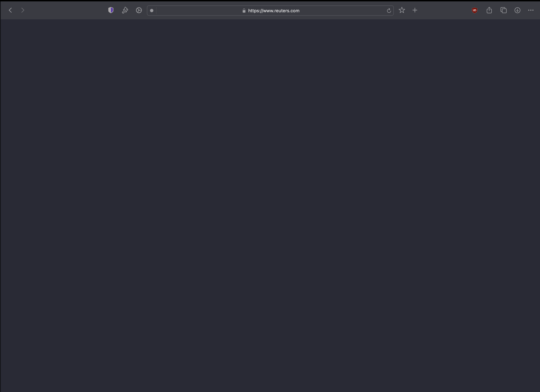Open the downloads icon
540x392 pixels.
(517, 10)
